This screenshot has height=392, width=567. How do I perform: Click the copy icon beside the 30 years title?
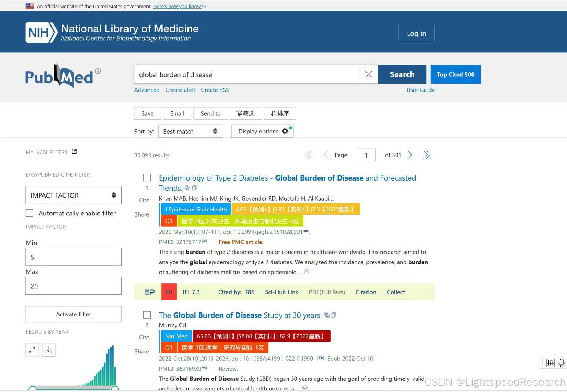[333, 315]
